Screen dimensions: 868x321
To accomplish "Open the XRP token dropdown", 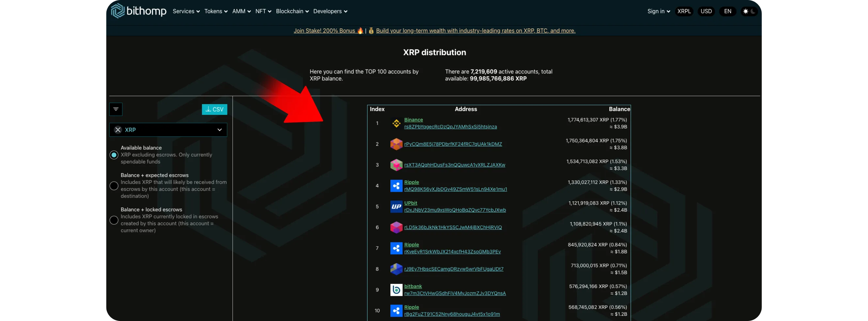I will point(168,130).
